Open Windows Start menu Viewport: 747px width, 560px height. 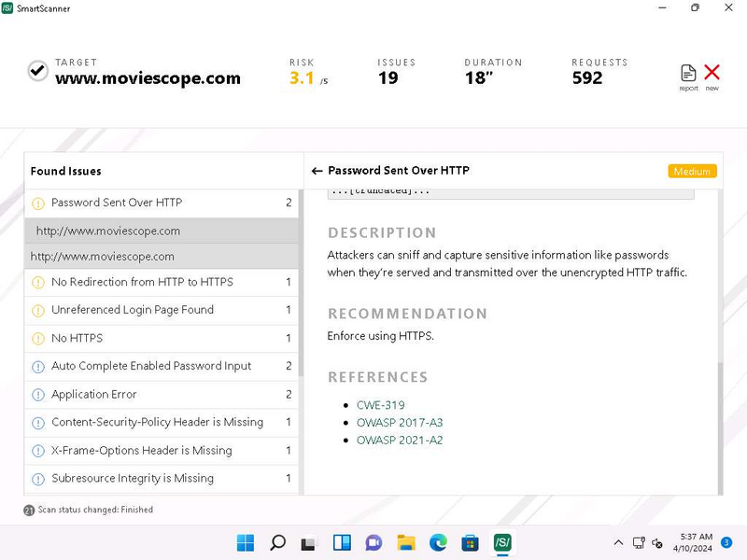pos(246,542)
